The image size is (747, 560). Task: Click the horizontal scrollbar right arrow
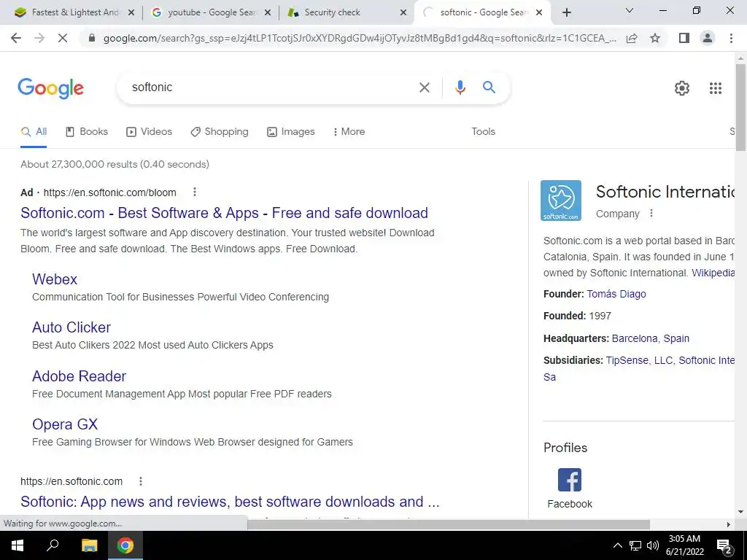tap(729, 524)
